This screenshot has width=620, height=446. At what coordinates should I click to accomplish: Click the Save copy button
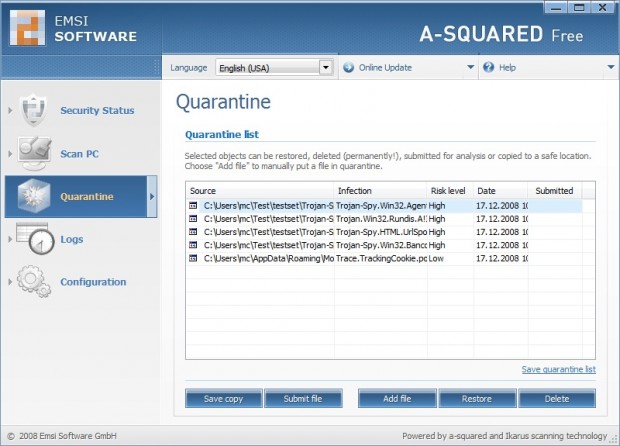[223, 399]
